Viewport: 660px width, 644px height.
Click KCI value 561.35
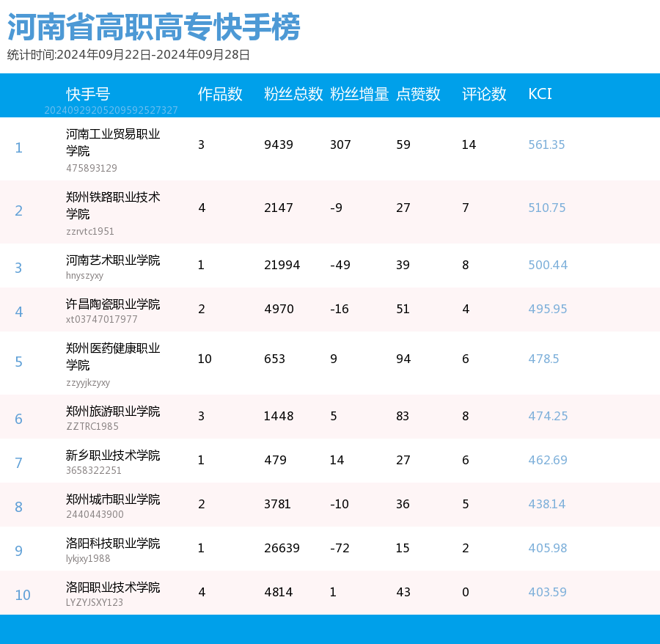546,144
